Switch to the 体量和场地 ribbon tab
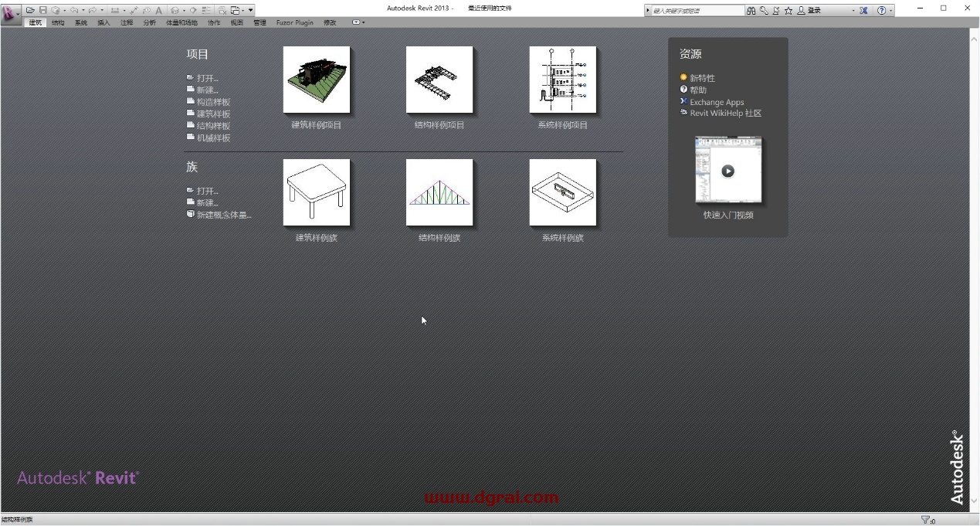This screenshot has height=526, width=980. [181, 22]
